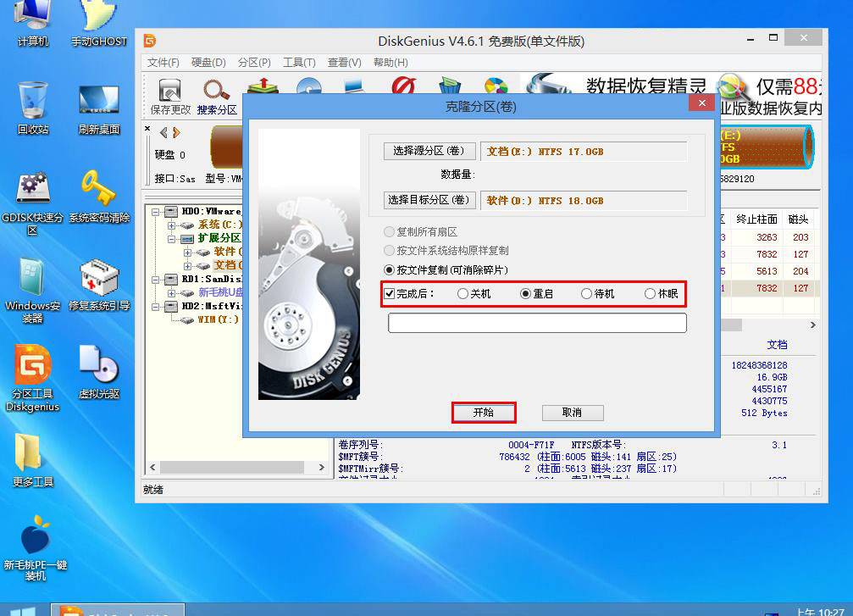Image resolution: width=853 pixels, height=616 pixels.
Task: Select WIM(Y:) in the disk tree
Action: (x=218, y=319)
